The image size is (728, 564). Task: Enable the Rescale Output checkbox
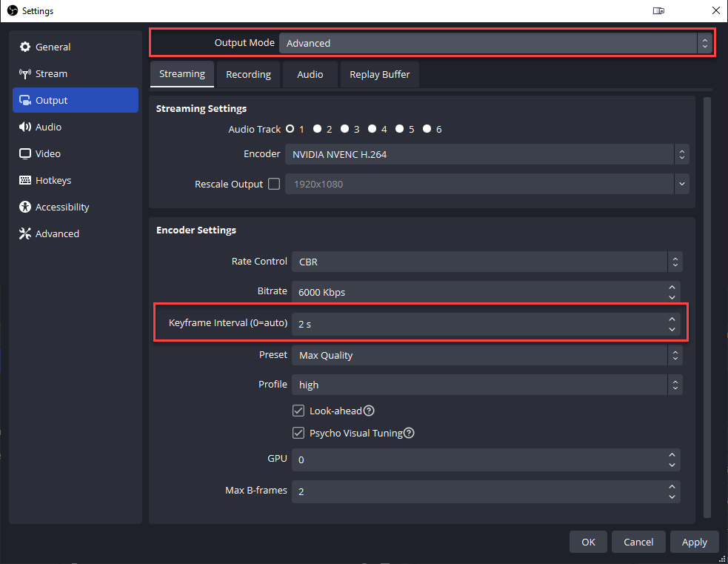pos(274,184)
